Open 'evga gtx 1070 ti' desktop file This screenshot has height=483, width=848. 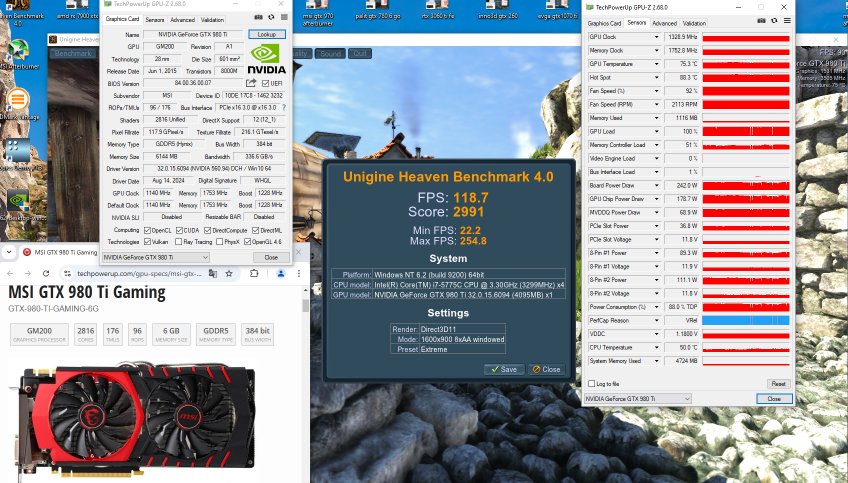[558, 11]
